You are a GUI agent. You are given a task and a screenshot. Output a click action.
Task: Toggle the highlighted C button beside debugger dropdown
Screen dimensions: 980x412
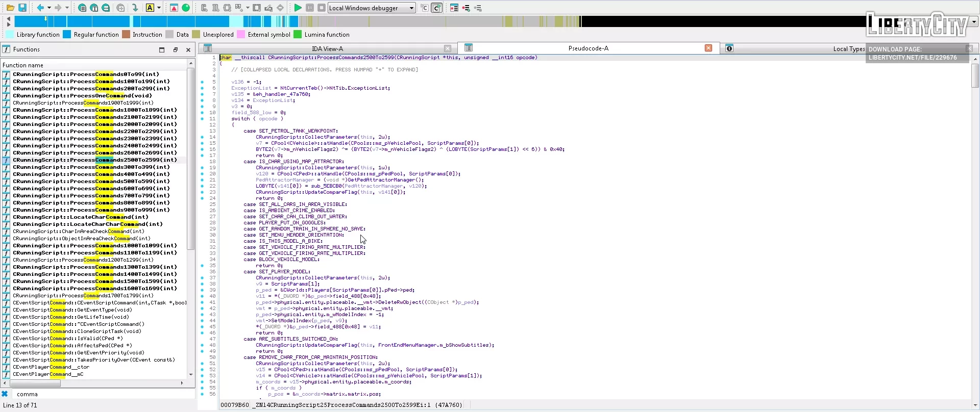tap(437, 8)
